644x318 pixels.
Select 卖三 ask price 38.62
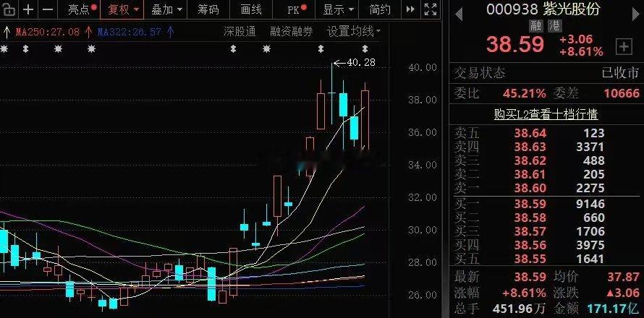click(530, 160)
